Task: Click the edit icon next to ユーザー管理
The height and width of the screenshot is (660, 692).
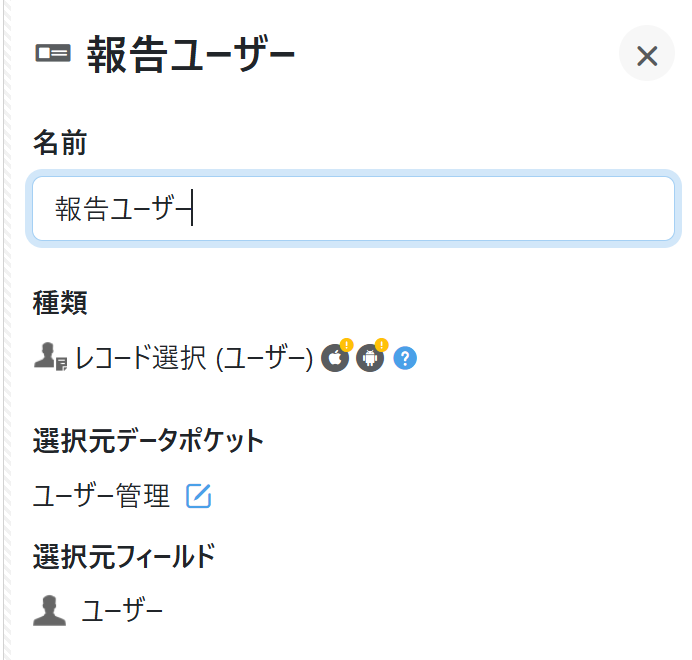Action: (199, 496)
